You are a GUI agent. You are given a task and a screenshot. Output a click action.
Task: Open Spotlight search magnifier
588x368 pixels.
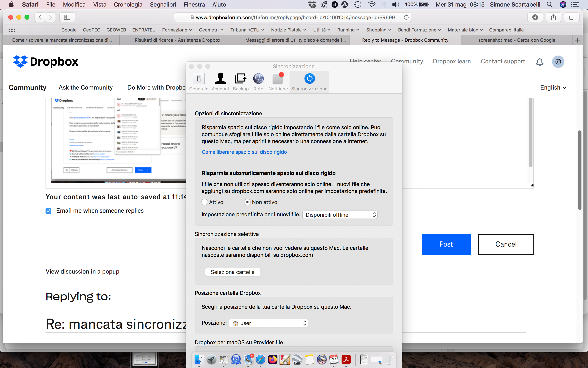pyautogui.click(x=550, y=4)
